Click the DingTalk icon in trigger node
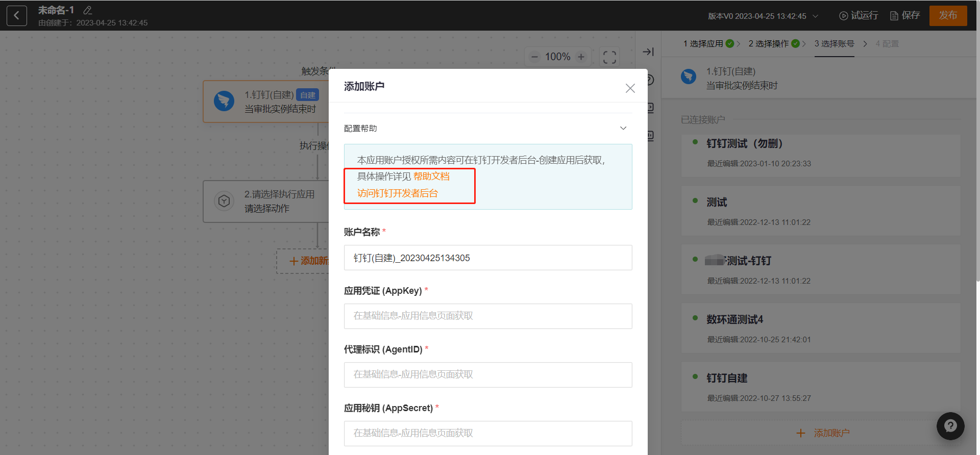 pyautogui.click(x=224, y=101)
